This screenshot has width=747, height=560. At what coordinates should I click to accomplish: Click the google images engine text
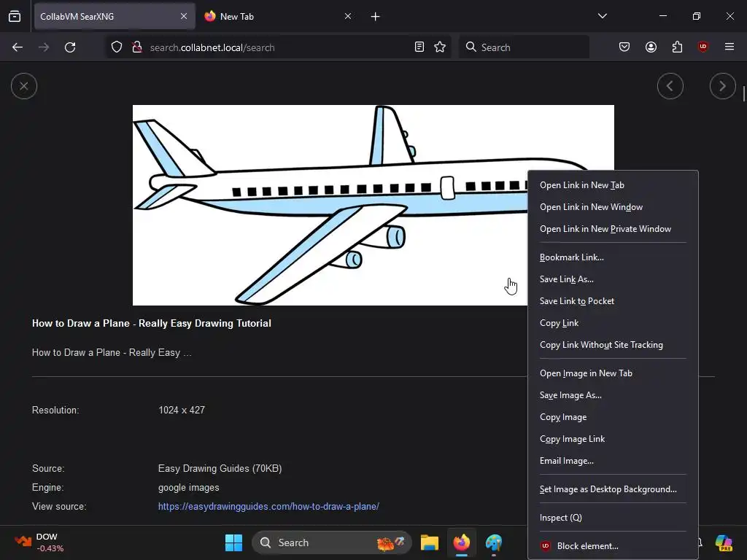pos(189,488)
